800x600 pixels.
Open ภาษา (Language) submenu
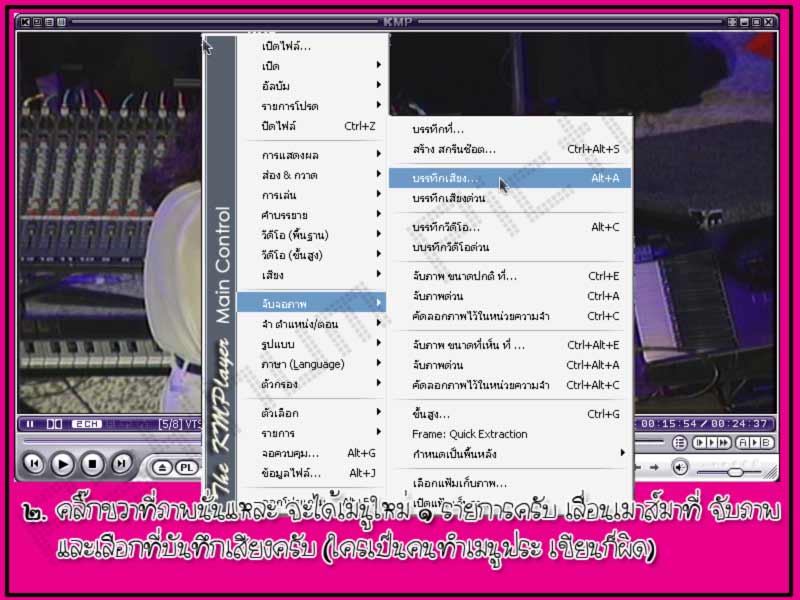coord(311,364)
